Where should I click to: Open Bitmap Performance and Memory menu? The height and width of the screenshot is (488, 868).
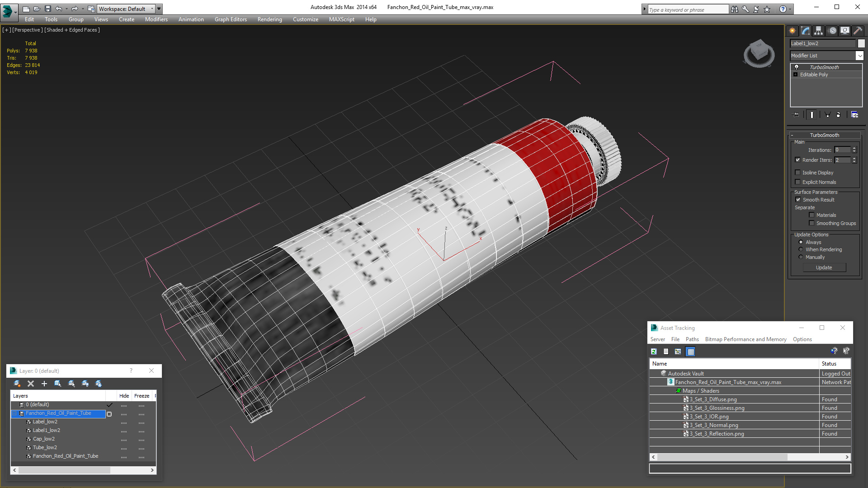click(745, 339)
